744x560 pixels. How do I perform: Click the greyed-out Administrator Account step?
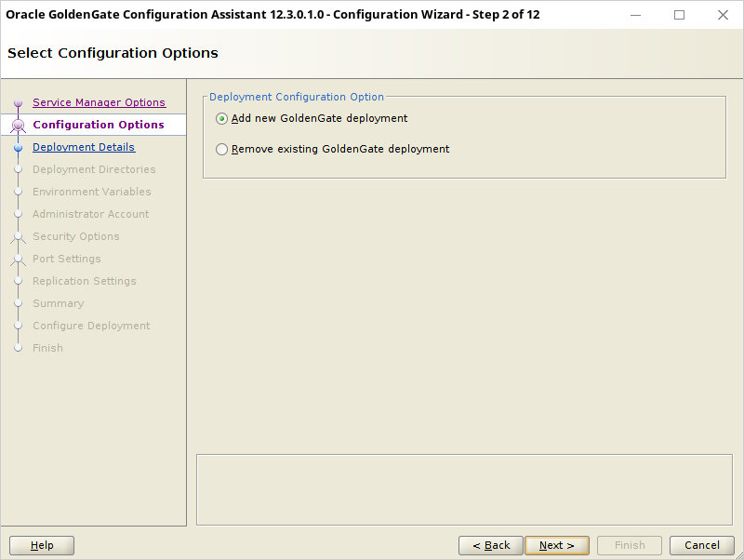90,214
